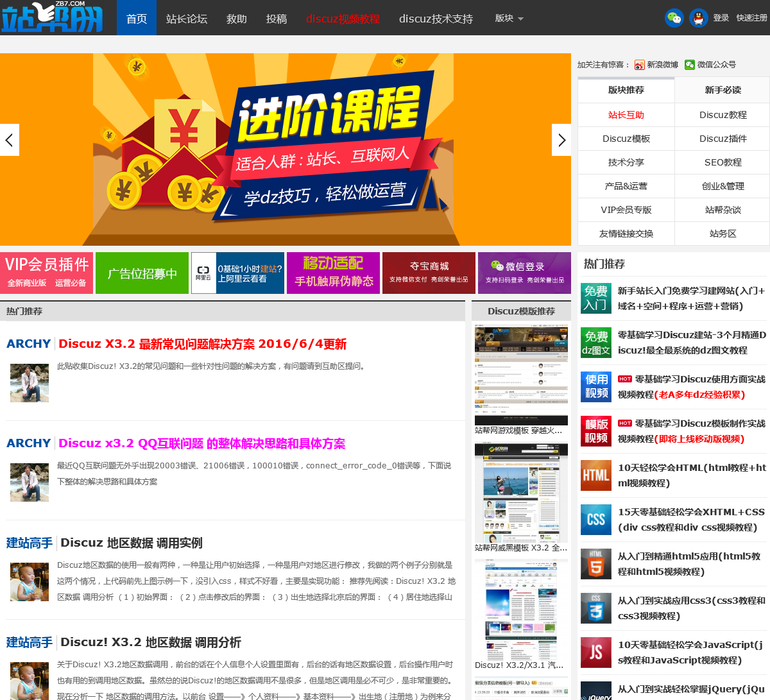
Task: Select the 首页 navigation tab
Action: click(x=137, y=19)
